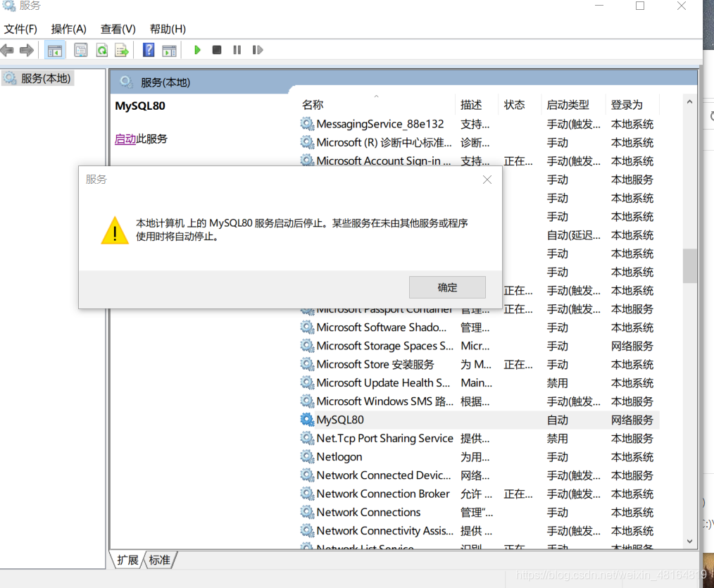The image size is (714, 588).
Task: Click the Back arrow toolbar icon
Action: tap(7, 50)
